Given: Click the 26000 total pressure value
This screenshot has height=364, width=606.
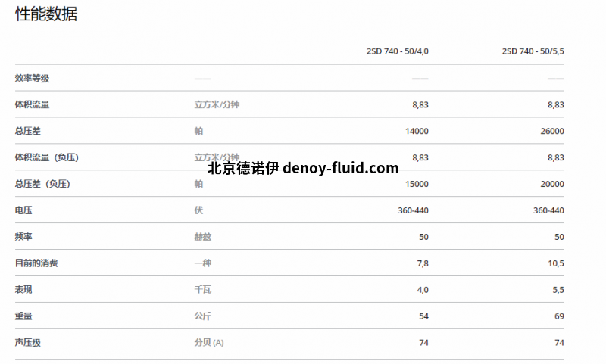Looking at the screenshot, I should coord(551,131).
